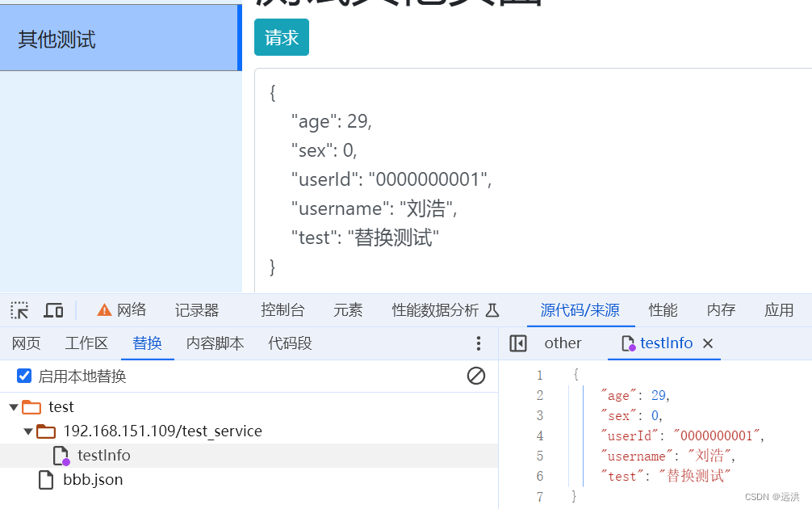Close the testInfo editor tab
The height and width of the screenshot is (509, 812).
pyautogui.click(x=708, y=343)
